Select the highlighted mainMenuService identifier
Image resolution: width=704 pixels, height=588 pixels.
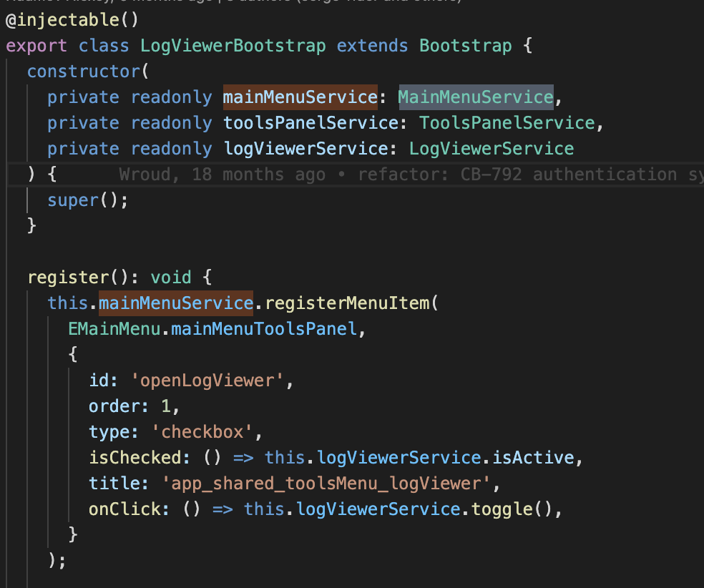click(299, 97)
